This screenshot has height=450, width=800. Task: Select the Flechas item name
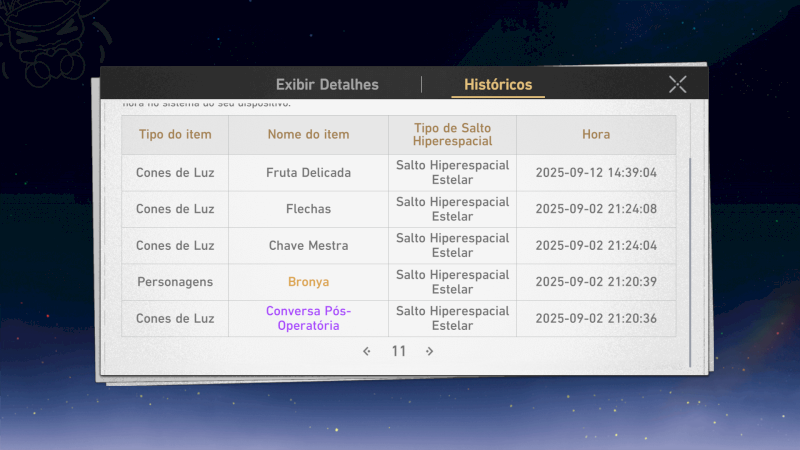308,209
